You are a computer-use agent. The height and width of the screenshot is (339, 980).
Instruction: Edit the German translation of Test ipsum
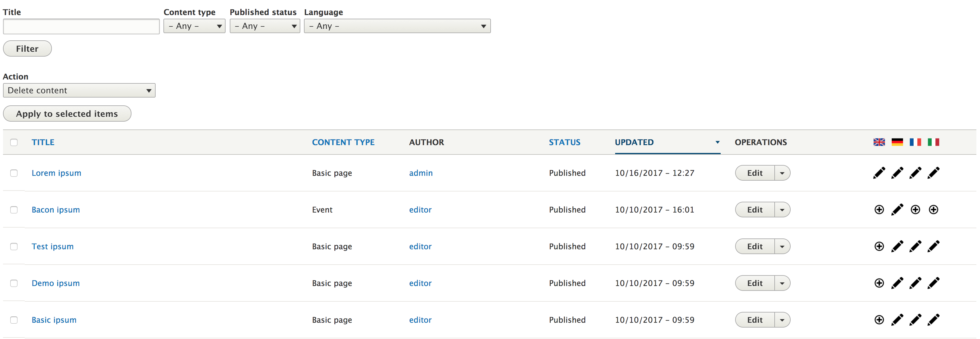point(897,246)
